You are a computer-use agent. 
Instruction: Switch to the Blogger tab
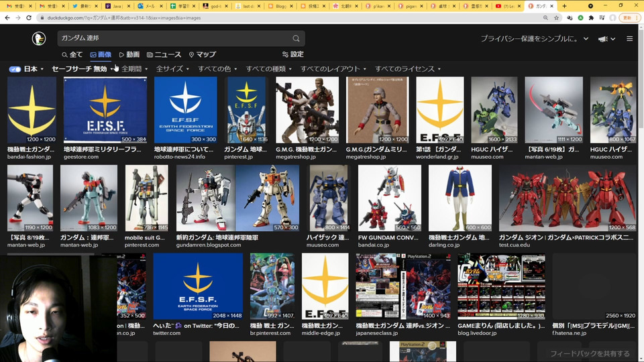pos(280,6)
